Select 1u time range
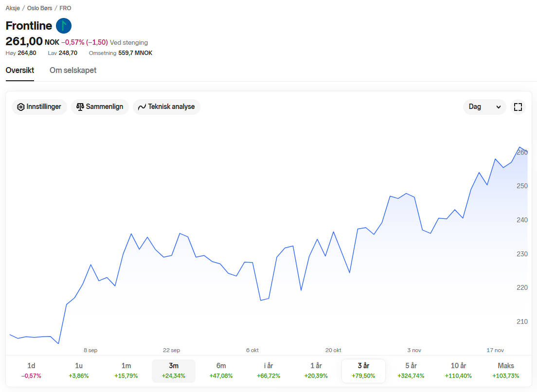Viewport: 537px width, 392px height. 79,371
